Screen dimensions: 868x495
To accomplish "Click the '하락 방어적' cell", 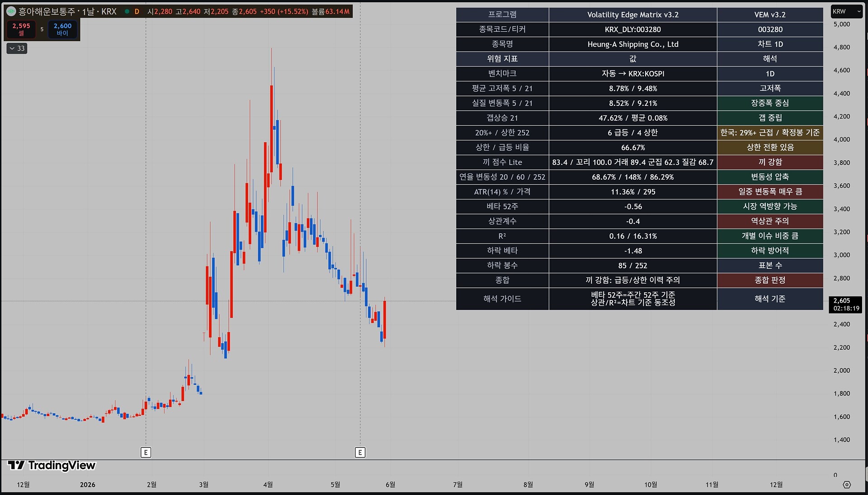I will (x=770, y=251).
